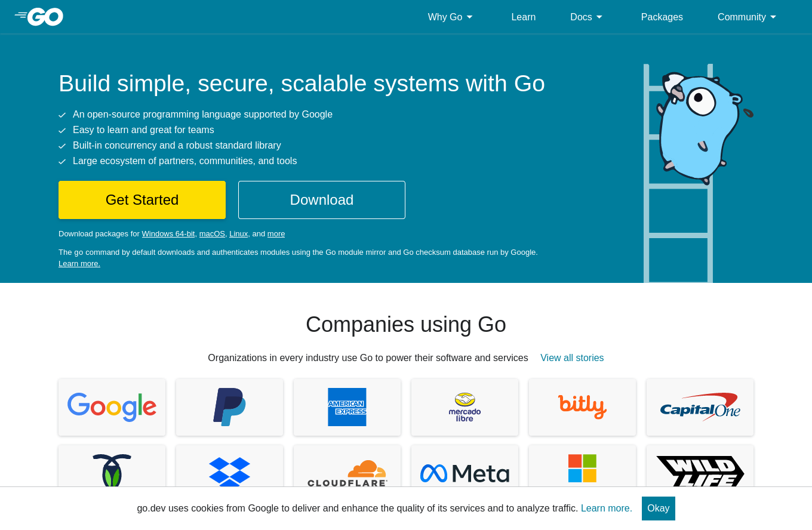
Task: Open Learn more link in cookie banner
Action: (607, 509)
